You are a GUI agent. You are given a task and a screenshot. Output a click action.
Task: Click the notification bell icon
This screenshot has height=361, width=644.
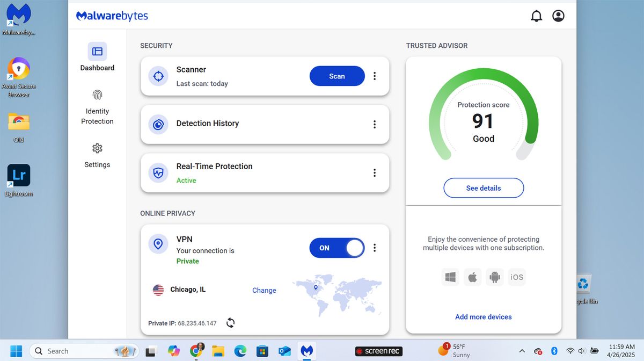pos(536,16)
